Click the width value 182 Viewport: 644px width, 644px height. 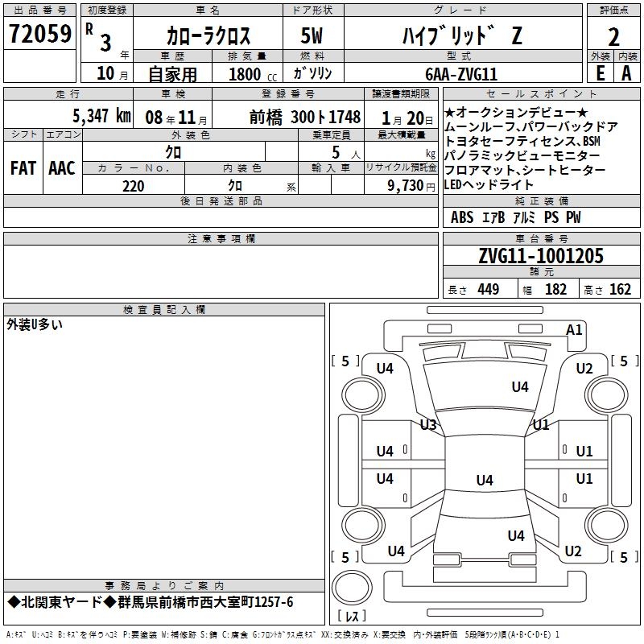pos(555,289)
